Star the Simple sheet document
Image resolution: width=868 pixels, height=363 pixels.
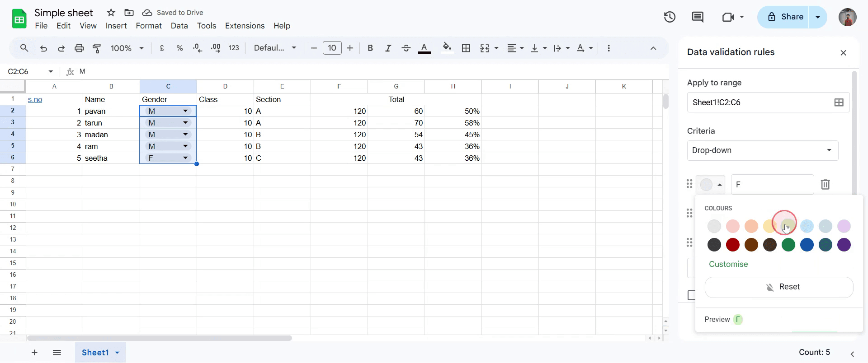[111, 13]
